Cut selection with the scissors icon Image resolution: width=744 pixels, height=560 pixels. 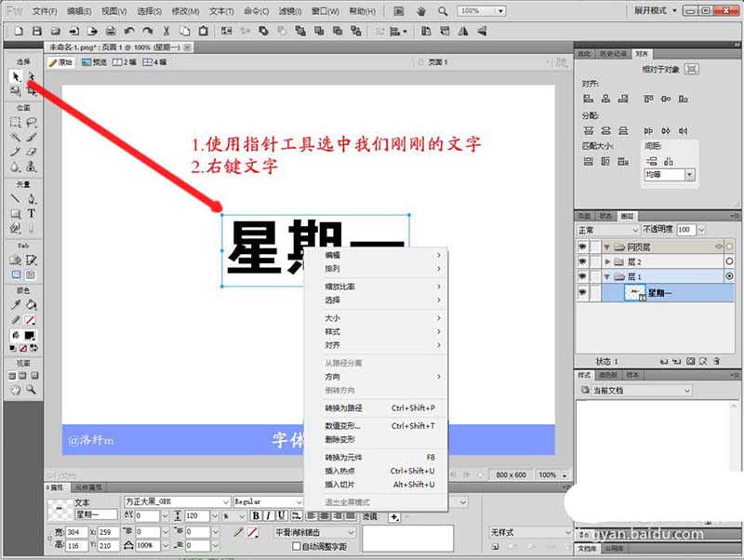(x=166, y=32)
